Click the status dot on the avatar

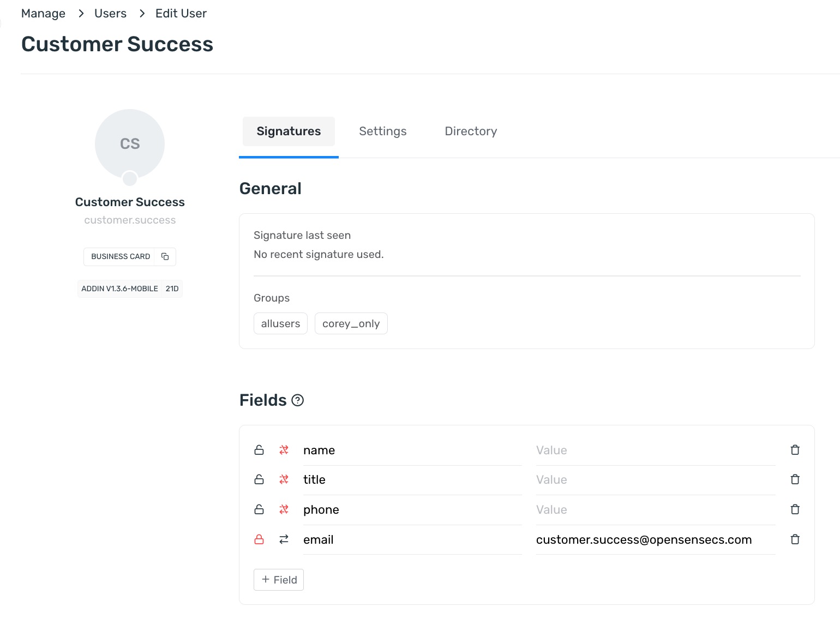pyautogui.click(x=130, y=178)
